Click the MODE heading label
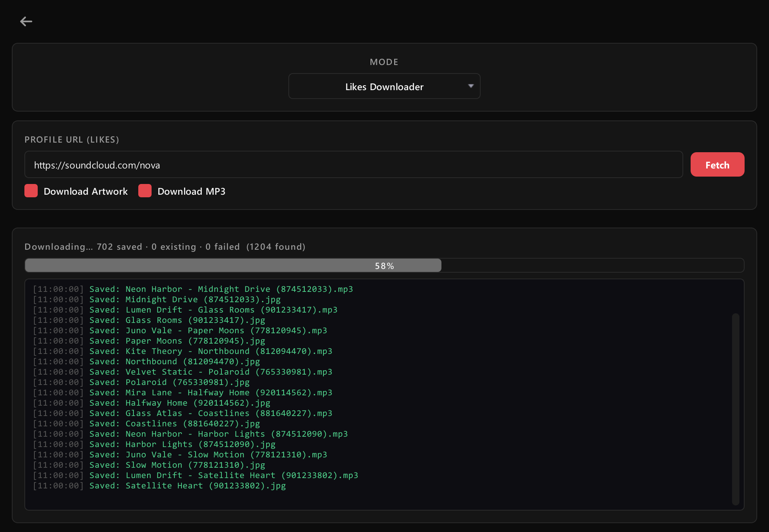Screen dimensions: 769x532 384,62
